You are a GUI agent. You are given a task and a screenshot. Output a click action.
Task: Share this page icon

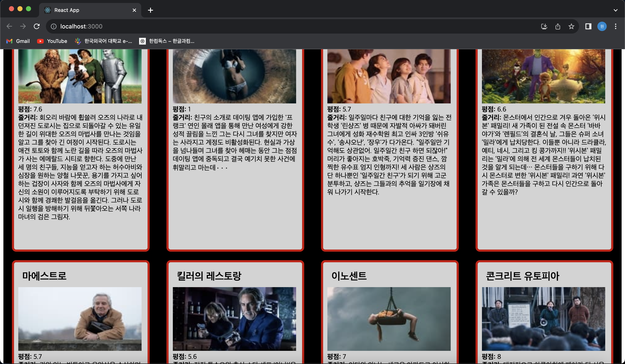point(558,26)
